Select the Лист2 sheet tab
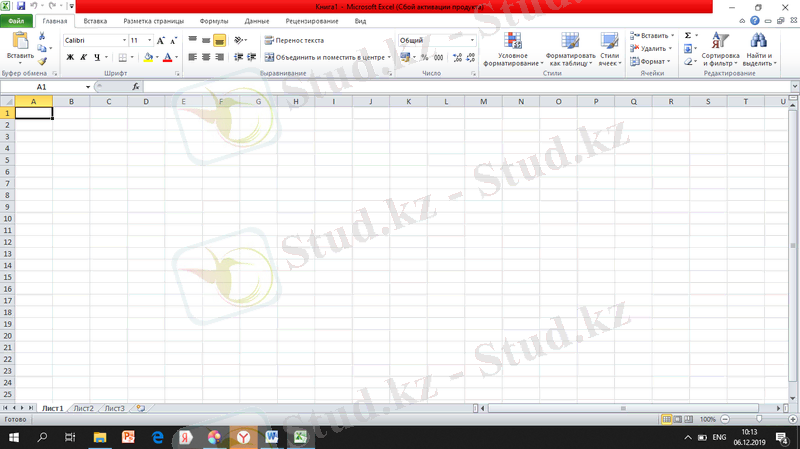The width and height of the screenshot is (800, 449). tap(84, 408)
